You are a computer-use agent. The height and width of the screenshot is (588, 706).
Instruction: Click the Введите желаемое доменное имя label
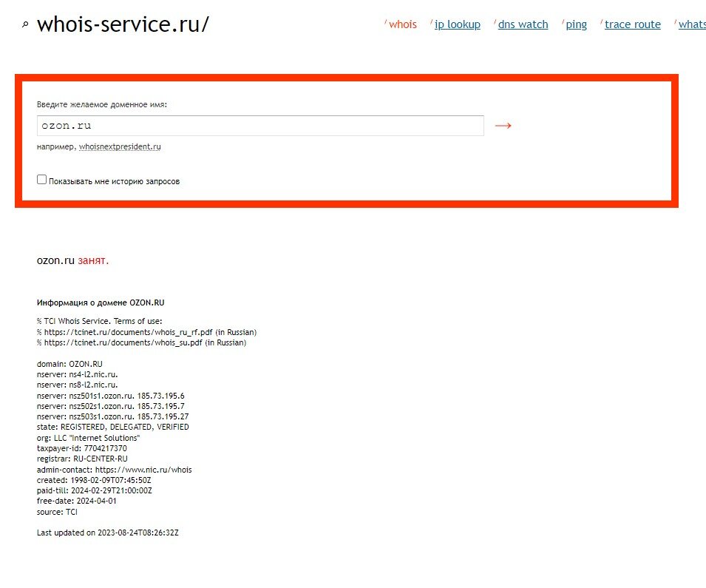[102, 104]
